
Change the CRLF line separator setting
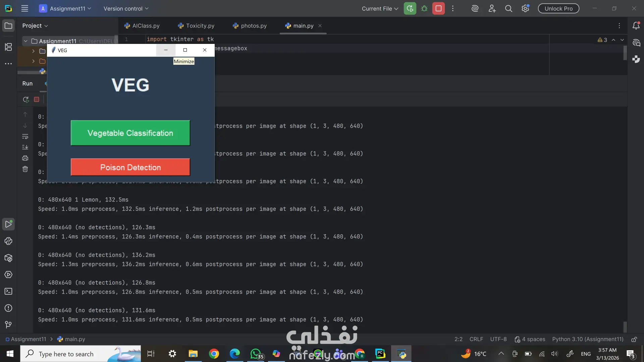coord(476,339)
